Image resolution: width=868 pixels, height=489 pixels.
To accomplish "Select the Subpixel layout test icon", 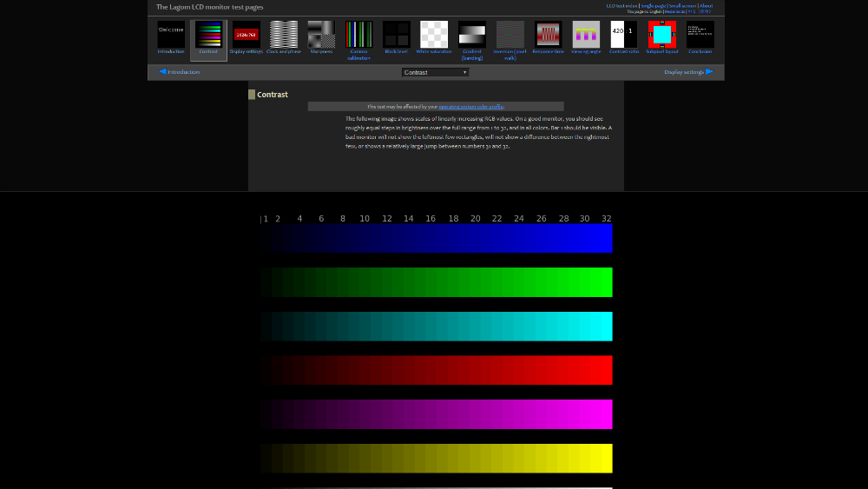I will pyautogui.click(x=662, y=35).
